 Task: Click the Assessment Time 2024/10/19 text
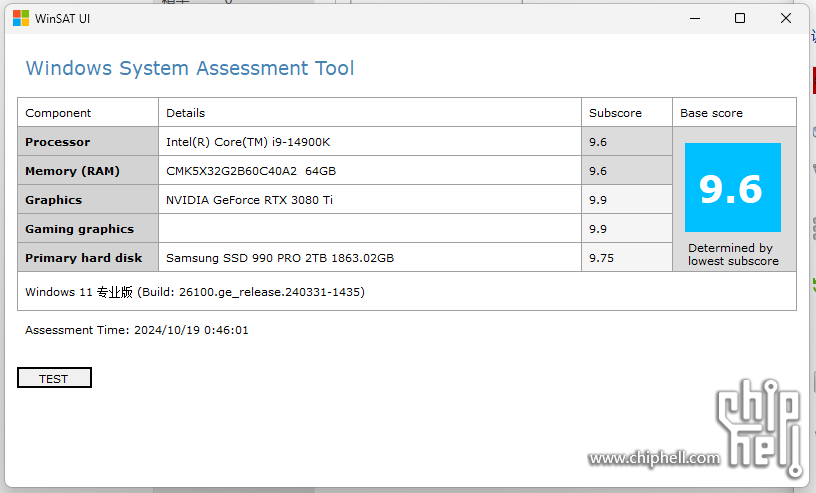(x=137, y=330)
